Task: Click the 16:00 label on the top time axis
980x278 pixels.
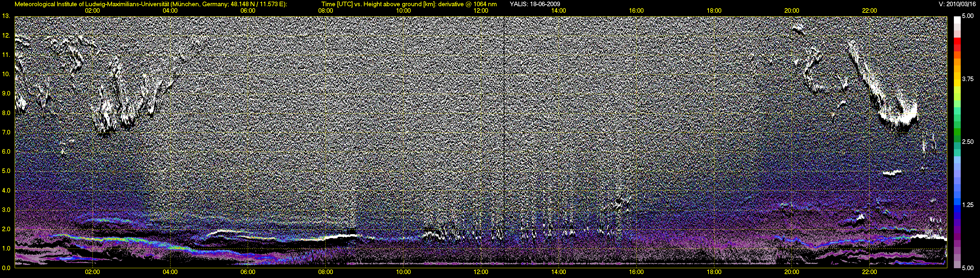Action: click(636, 11)
